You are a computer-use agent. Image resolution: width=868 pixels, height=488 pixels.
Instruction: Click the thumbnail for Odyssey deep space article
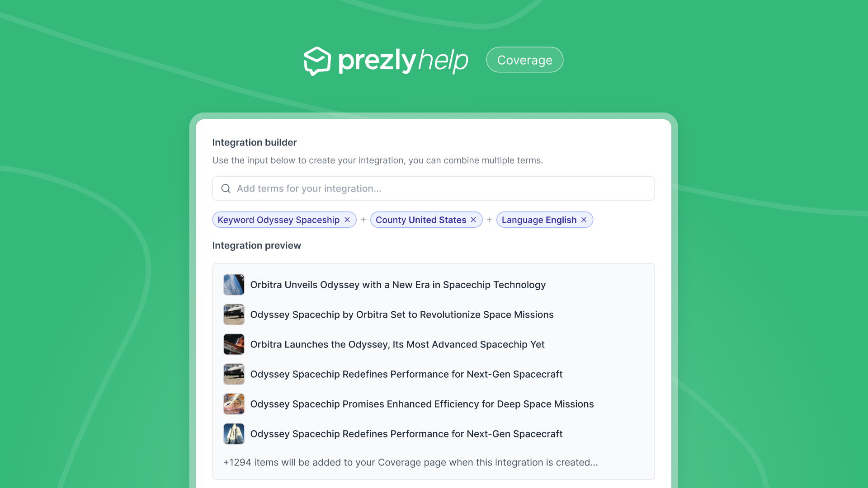234,404
